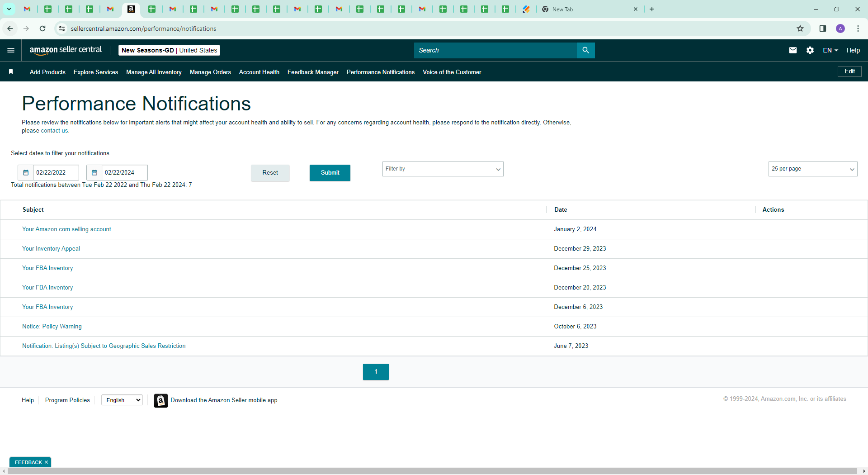
Task: Click the Submit button
Action: click(x=330, y=173)
